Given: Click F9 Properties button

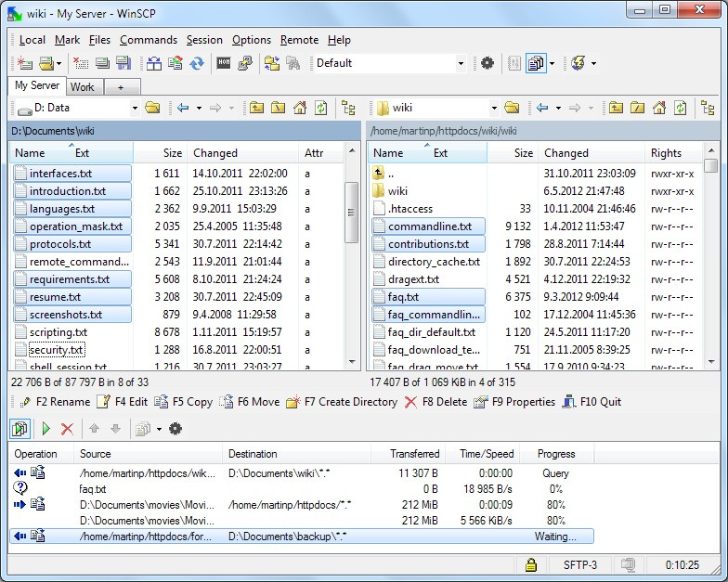Looking at the screenshot, I should coord(514,402).
